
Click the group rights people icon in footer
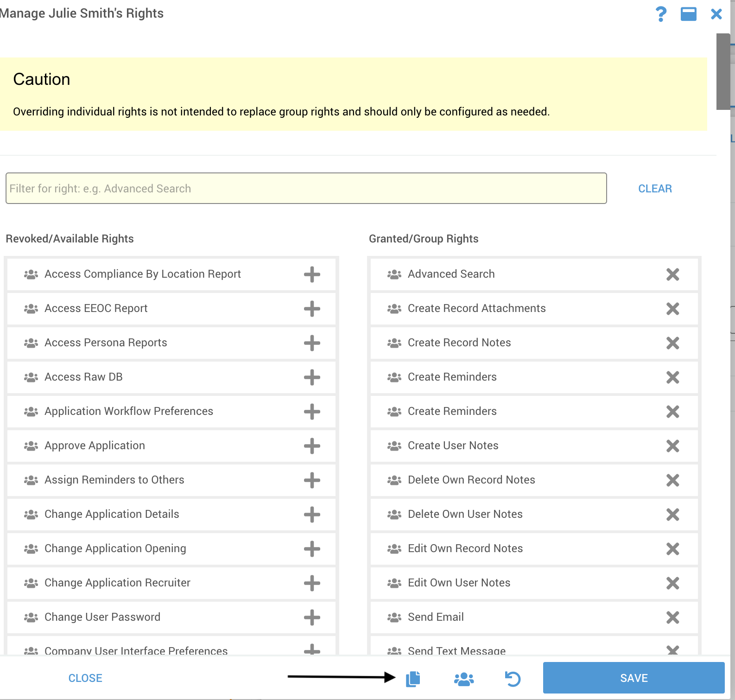[464, 679]
